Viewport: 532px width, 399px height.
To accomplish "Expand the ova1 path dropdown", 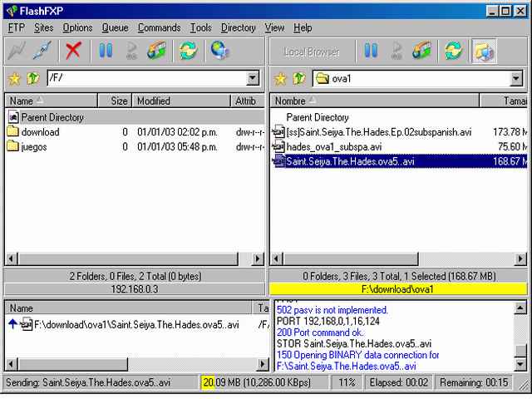I will (x=515, y=78).
